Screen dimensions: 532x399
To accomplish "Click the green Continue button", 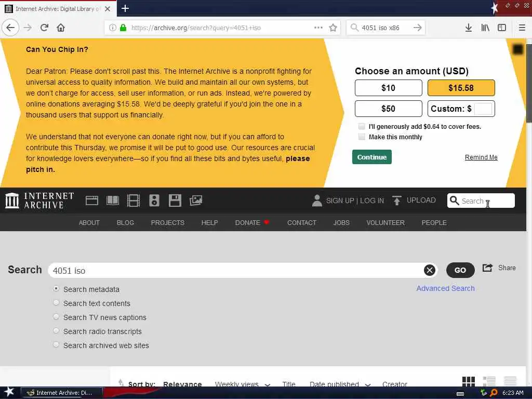I will 372,157.
